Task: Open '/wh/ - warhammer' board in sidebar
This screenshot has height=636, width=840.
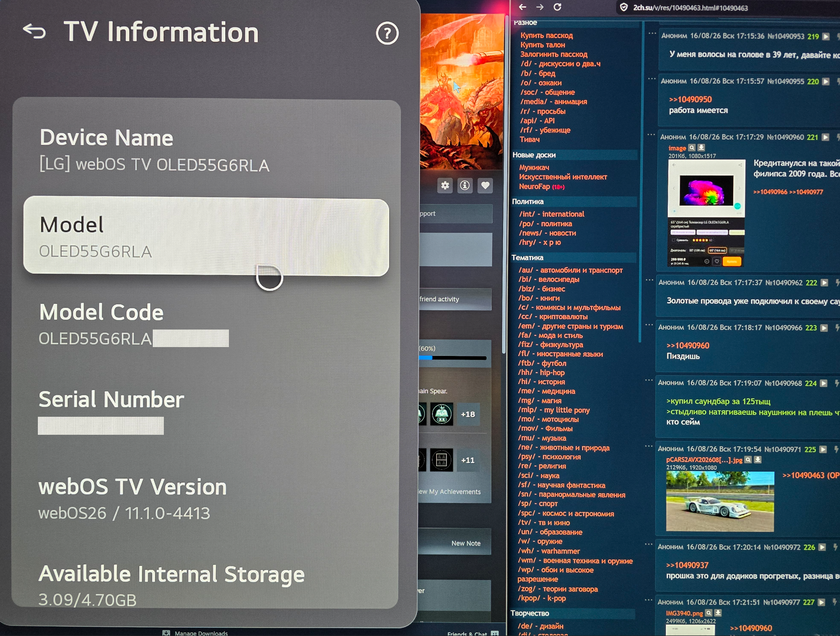Action: point(549,551)
